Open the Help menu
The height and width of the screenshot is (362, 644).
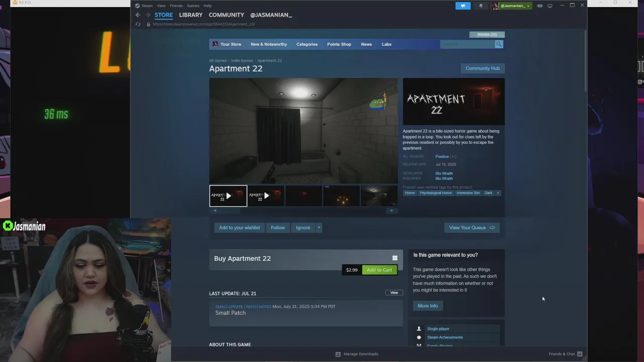point(207,6)
